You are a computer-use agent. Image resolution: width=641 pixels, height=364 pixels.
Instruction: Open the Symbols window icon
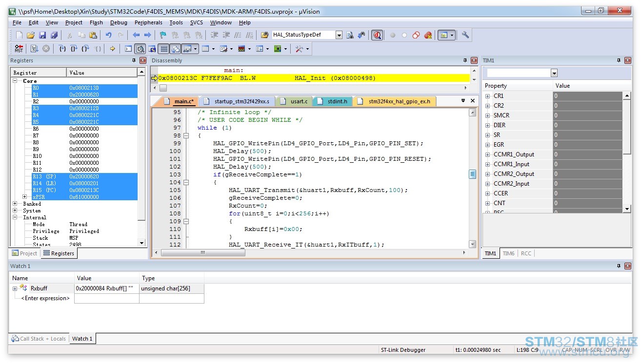pyautogui.click(x=152, y=49)
